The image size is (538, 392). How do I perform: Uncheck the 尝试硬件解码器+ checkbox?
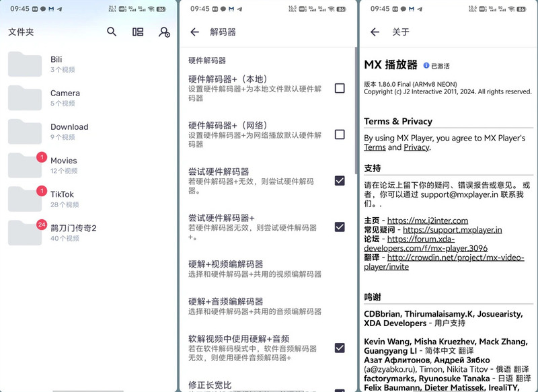(x=340, y=227)
